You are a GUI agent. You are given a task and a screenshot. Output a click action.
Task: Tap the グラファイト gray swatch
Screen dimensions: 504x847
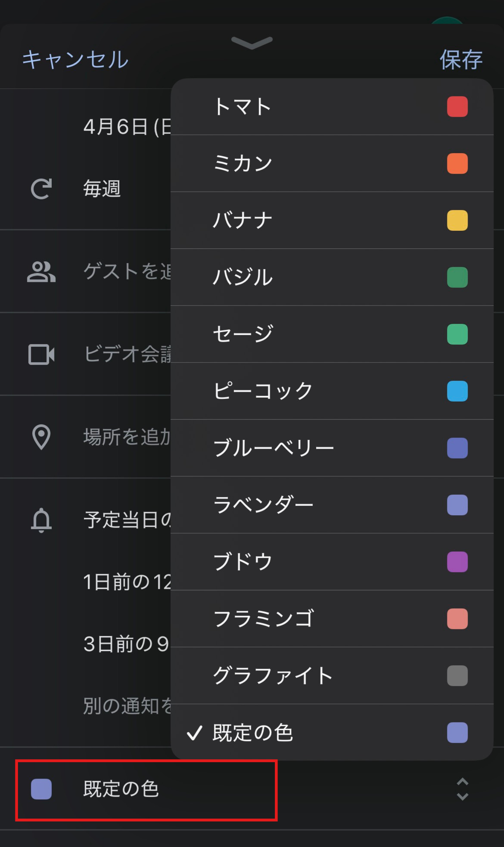pyautogui.click(x=457, y=675)
